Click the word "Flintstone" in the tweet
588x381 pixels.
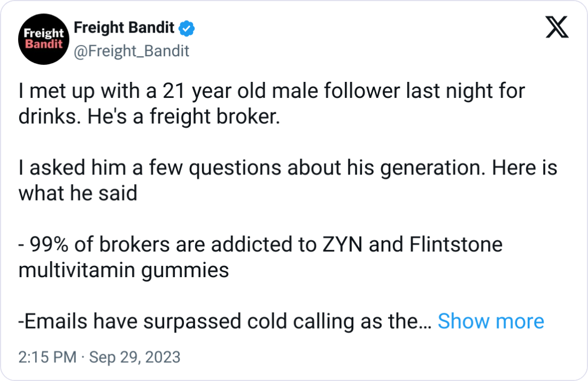455,245
